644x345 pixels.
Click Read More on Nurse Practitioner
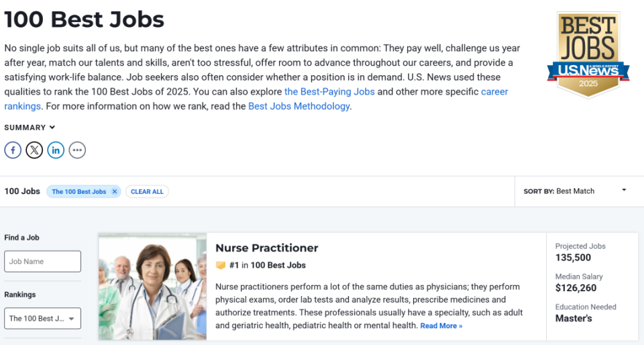click(x=441, y=326)
